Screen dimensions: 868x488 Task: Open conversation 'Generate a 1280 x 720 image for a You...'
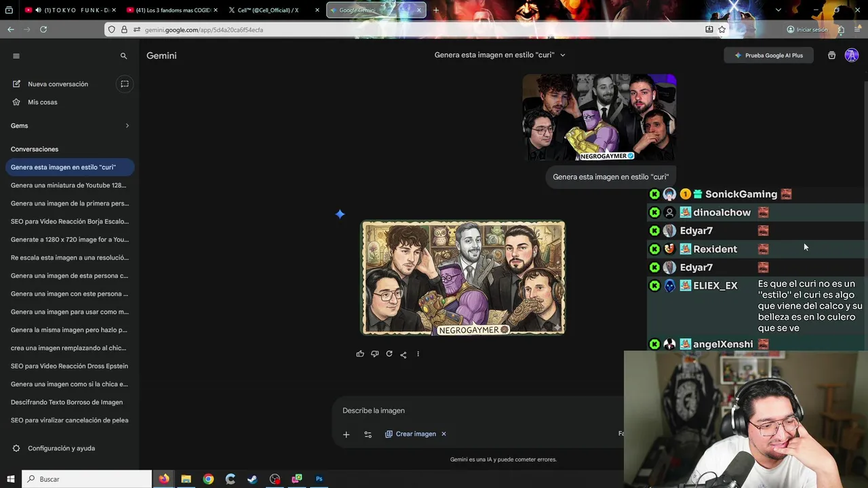click(x=69, y=239)
